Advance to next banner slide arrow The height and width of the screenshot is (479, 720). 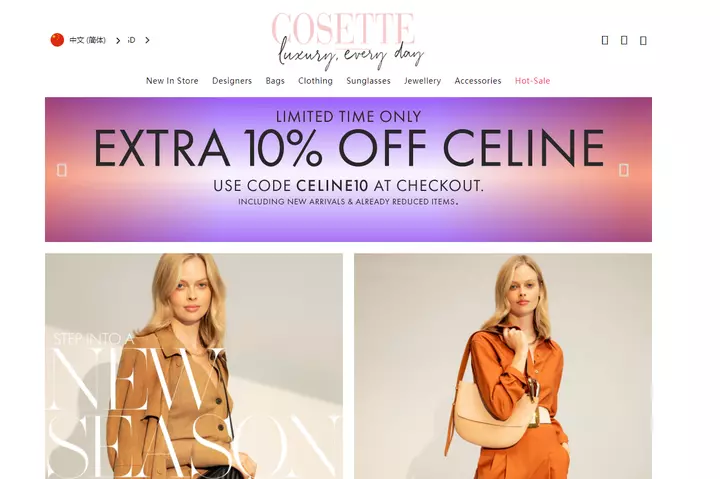[624, 170]
